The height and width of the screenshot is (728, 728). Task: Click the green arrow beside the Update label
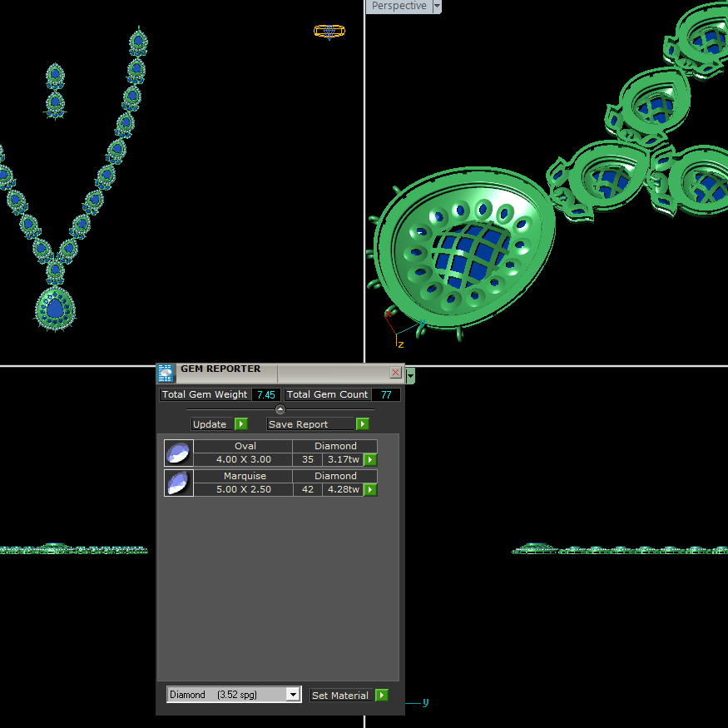[x=241, y=423]
